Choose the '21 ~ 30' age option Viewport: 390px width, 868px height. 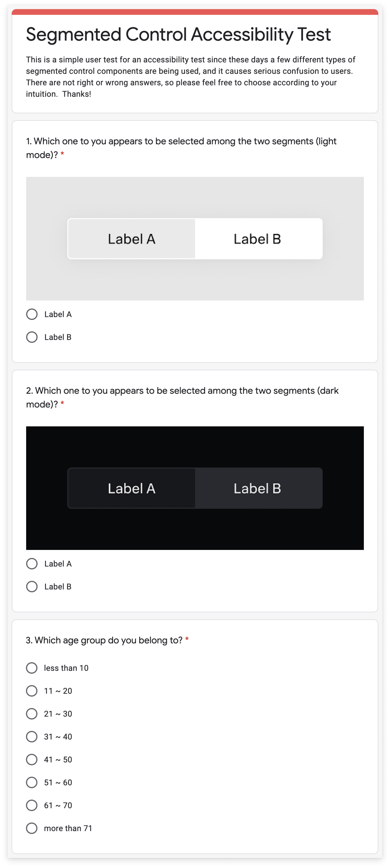coord(32,713)
